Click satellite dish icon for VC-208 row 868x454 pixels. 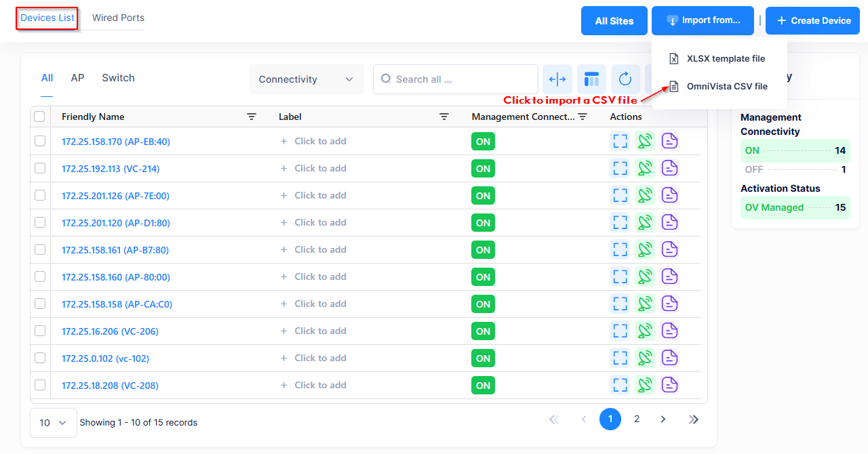click(x=644, y=385)
